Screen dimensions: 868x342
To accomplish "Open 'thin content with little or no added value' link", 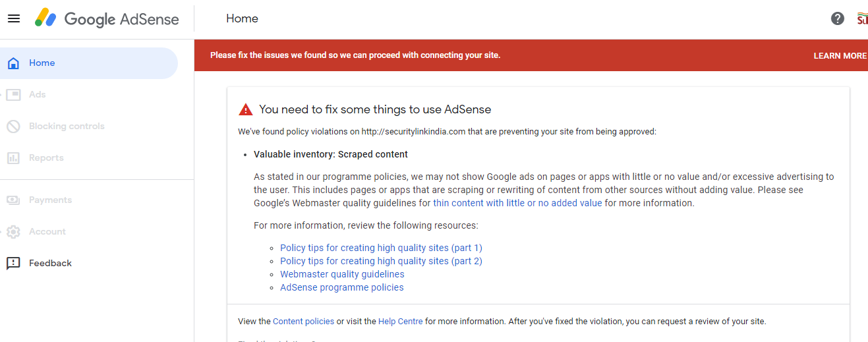I will (x=517, y=203).
